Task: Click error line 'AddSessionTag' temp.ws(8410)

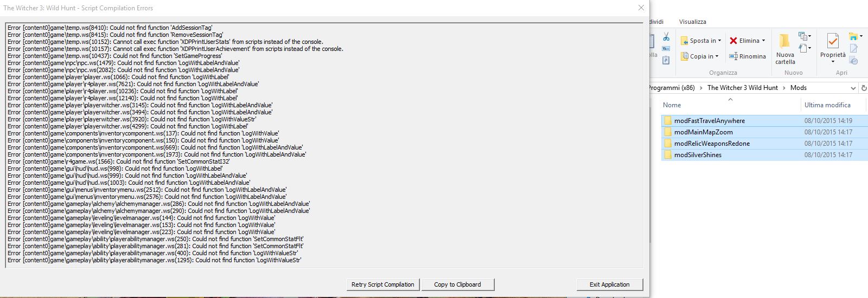Action: 110,28
